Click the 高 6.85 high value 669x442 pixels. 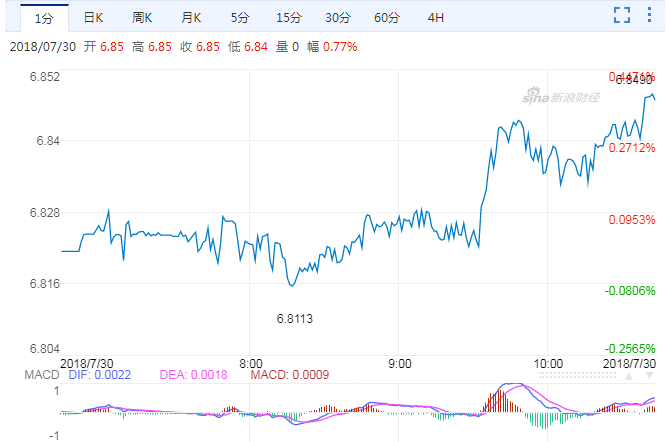151,47
